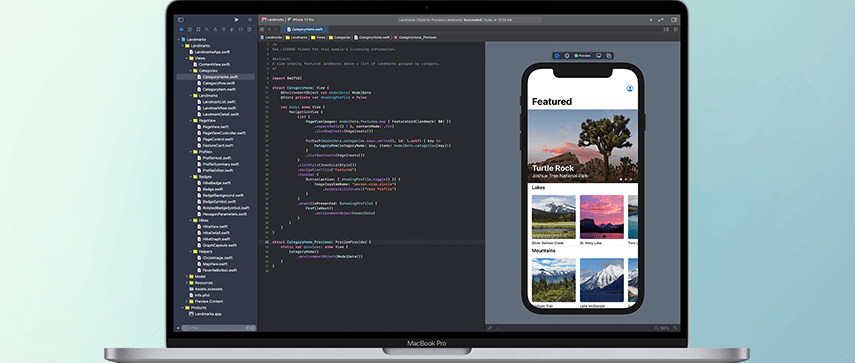
Task: Collapse the Categories folder
Action: (x=191, y=71)
